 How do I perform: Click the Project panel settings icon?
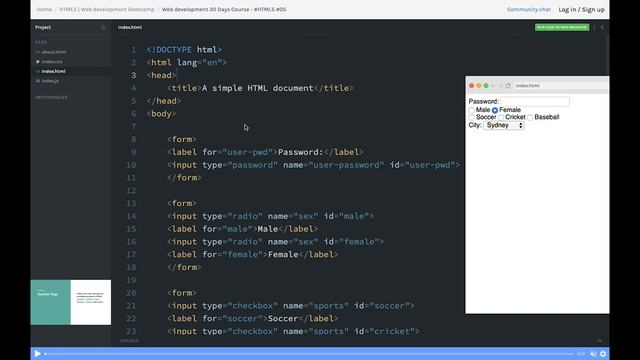tap(103, 27)
